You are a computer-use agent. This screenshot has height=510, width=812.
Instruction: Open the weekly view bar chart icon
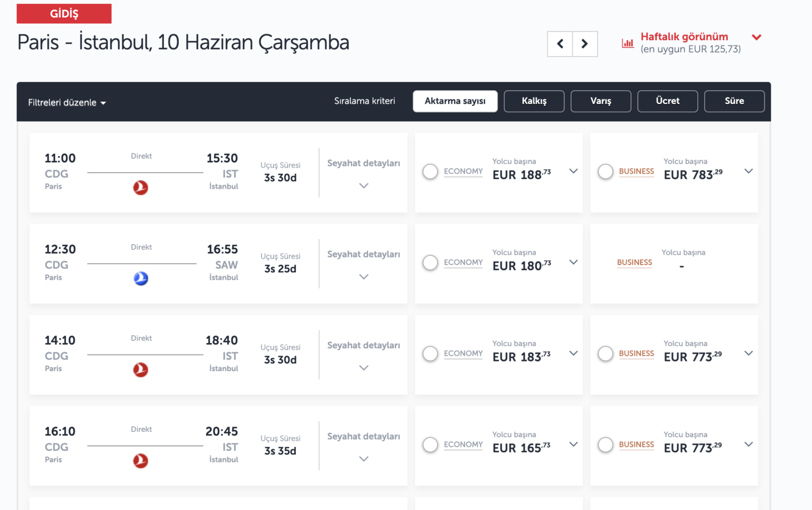point(628,43)
